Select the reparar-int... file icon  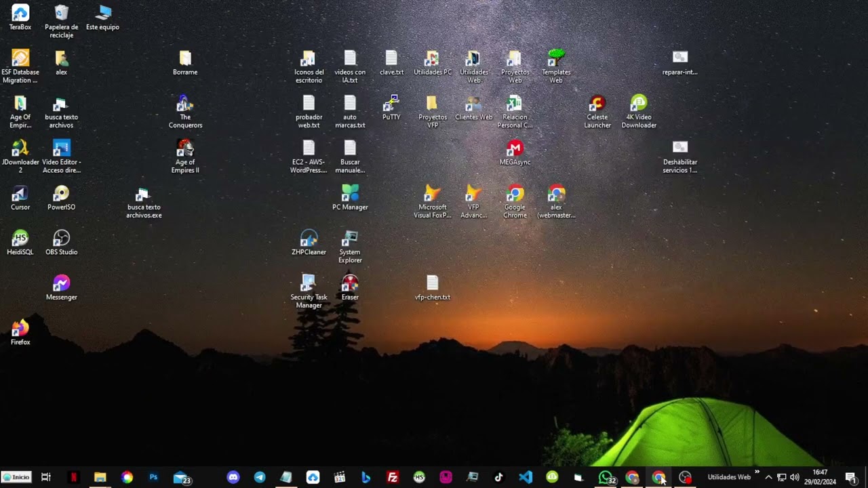coord(680,63)
